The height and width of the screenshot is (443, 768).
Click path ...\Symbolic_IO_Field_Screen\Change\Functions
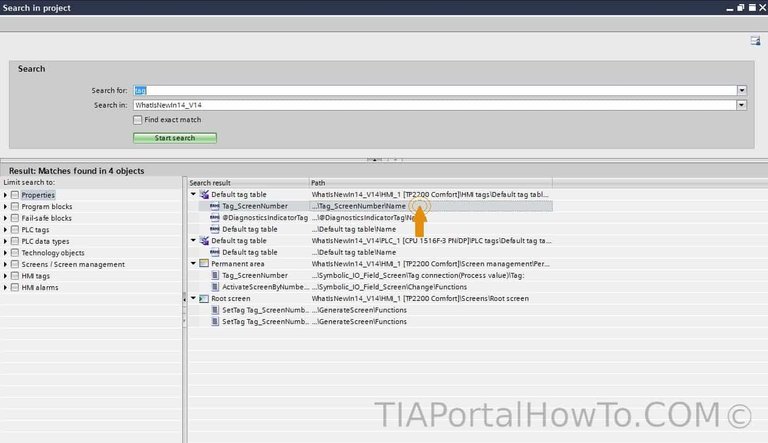pyautogui.click(x=389, y=287)
